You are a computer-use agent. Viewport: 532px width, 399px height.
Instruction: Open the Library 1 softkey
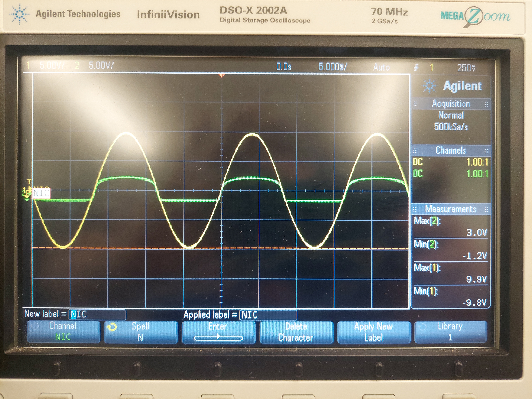pos(451,332)
